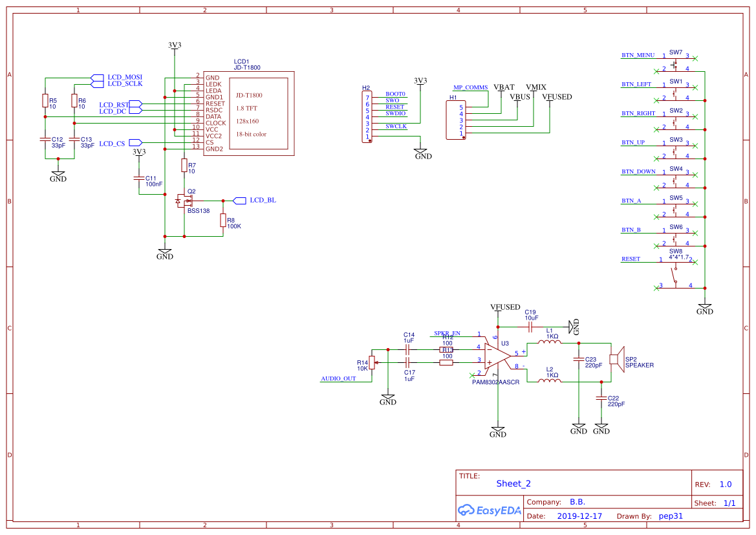Click the SPEAKER symbol SP2
This screenshot has height=535, width=756.
(618, 359)
